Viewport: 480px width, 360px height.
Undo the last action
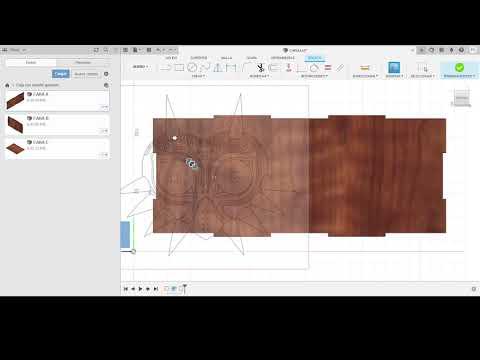click(159, 50)
